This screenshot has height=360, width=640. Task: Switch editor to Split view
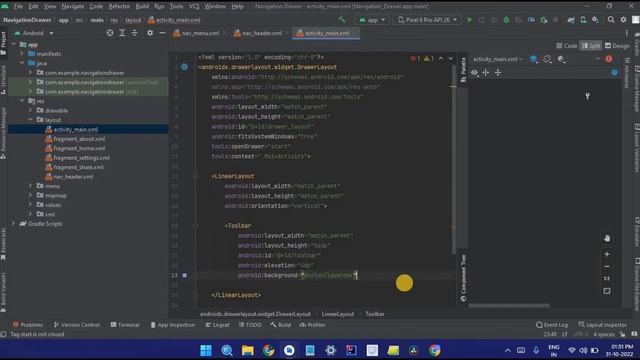click(x=591, y=46)
